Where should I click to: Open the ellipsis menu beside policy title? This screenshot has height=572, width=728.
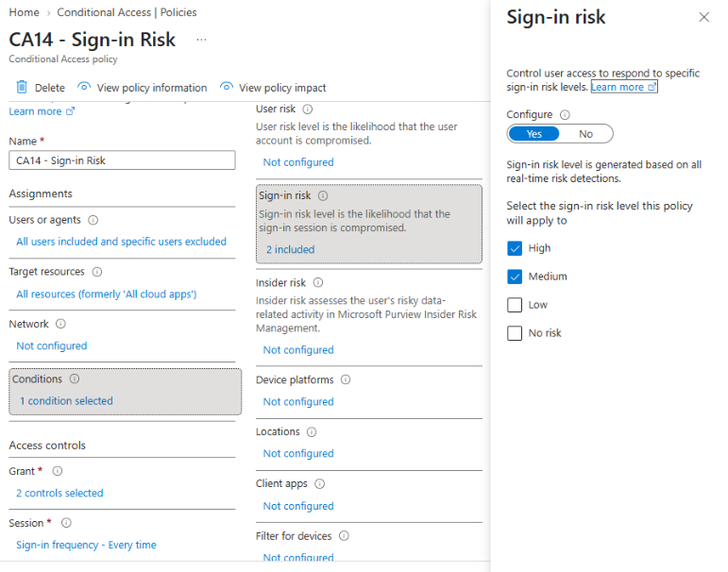click(201, 40)
